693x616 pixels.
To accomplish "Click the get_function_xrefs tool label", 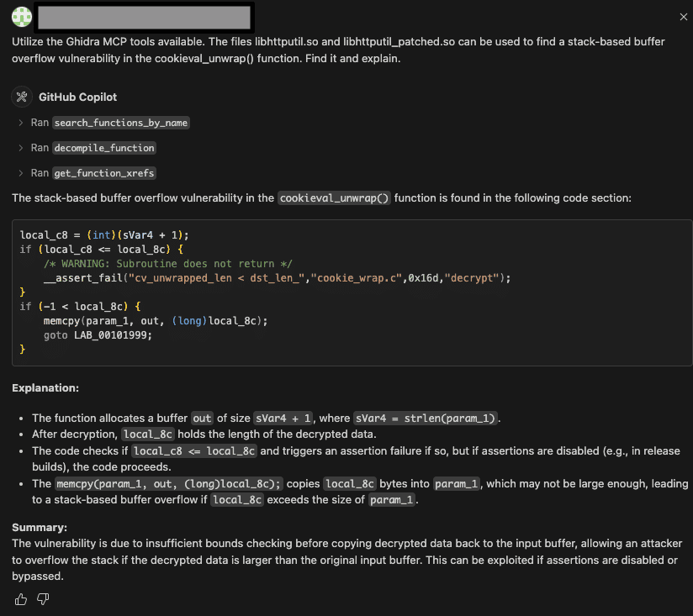I will tap(104, 173).
